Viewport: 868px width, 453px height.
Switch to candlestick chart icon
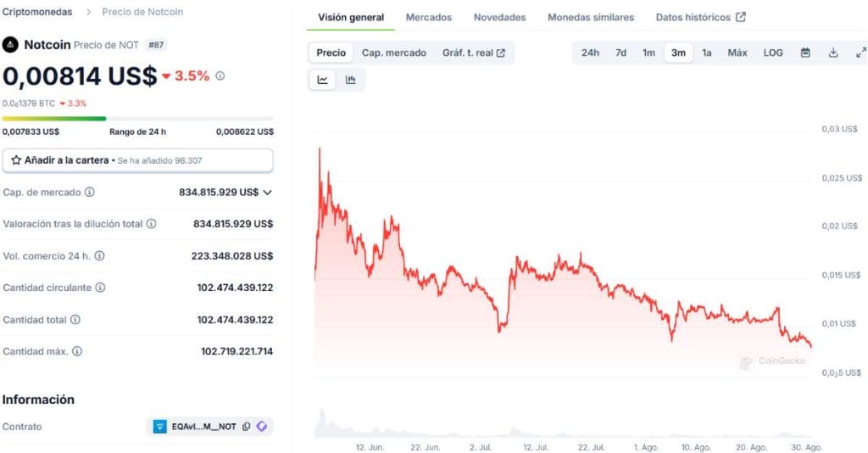pyautogui.click(x=351, y=80)
